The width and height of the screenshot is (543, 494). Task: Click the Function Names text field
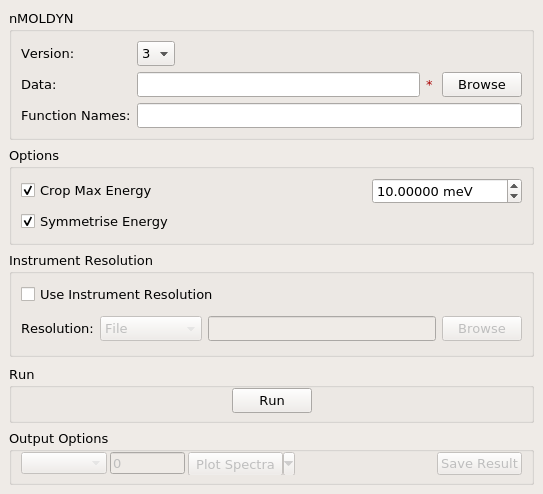pos(329,116)
